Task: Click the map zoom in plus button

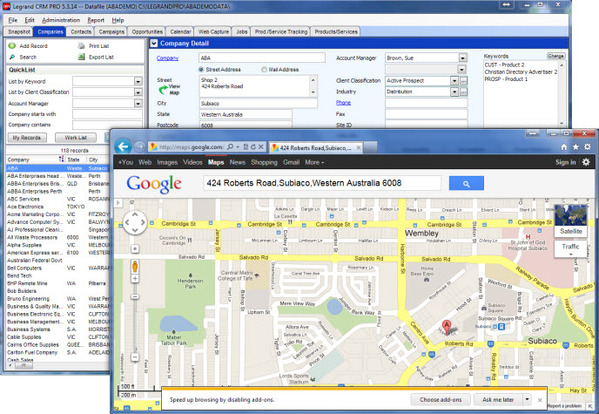Action: (135, 279)
